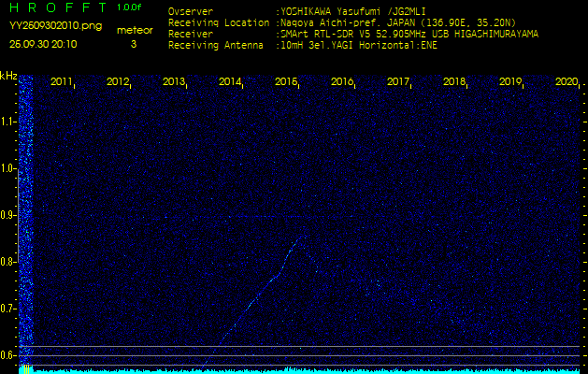Select the 0.8 frequency axis label
The width and height of the screenshot is (588, 374).
pyautogui.click(x=8, y=262)
